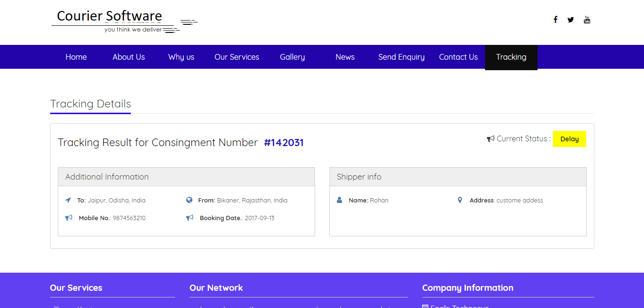Click the globe icon next to the From address

[x=189, y=200]
